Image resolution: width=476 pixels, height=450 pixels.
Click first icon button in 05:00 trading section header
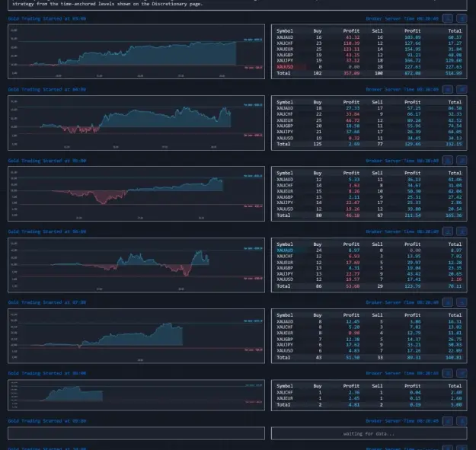[448, 161]
